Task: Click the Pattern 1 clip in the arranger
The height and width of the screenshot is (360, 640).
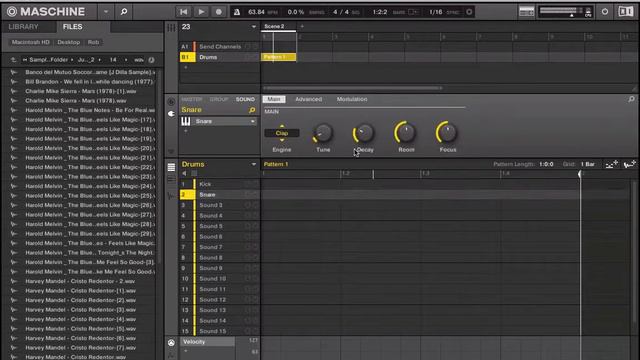Action: click(x=279, y=57)
